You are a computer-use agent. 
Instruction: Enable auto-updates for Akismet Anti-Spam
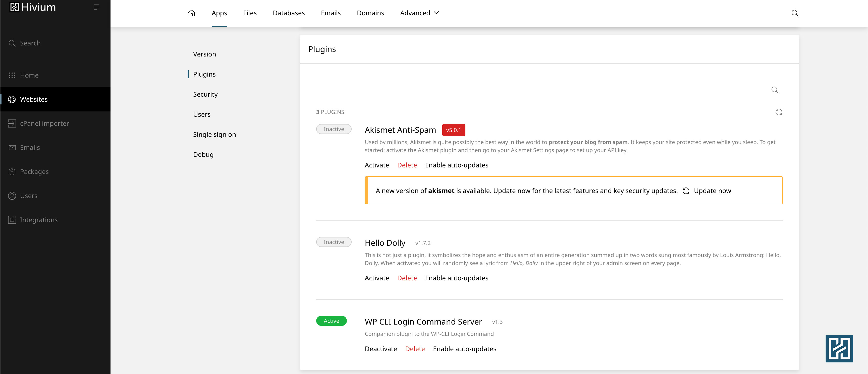pos(456,165)
